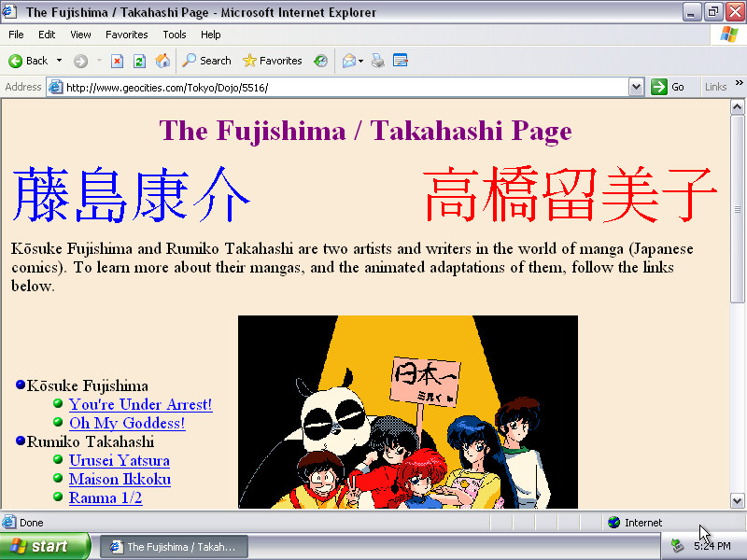Open the Oh My Goddess! link
747x560 pixels.
[127, 424]
